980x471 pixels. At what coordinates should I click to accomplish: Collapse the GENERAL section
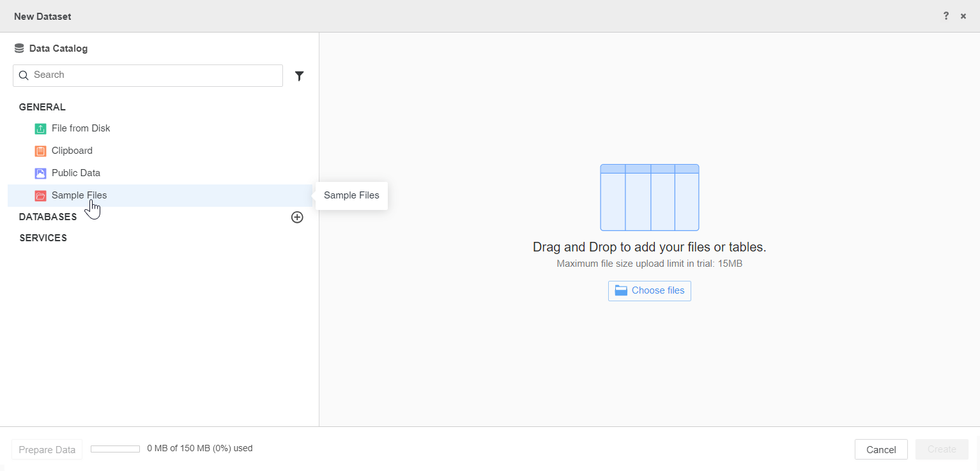[x=42, y=107]
